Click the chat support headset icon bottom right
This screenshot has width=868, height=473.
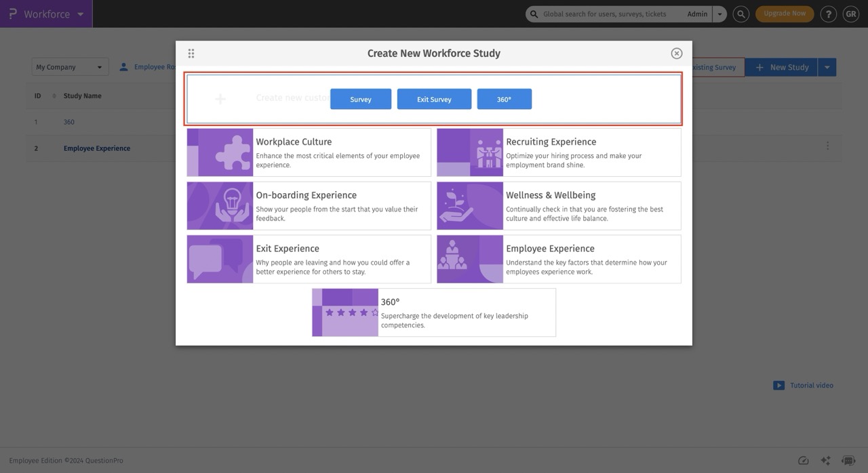click(848, 460)
